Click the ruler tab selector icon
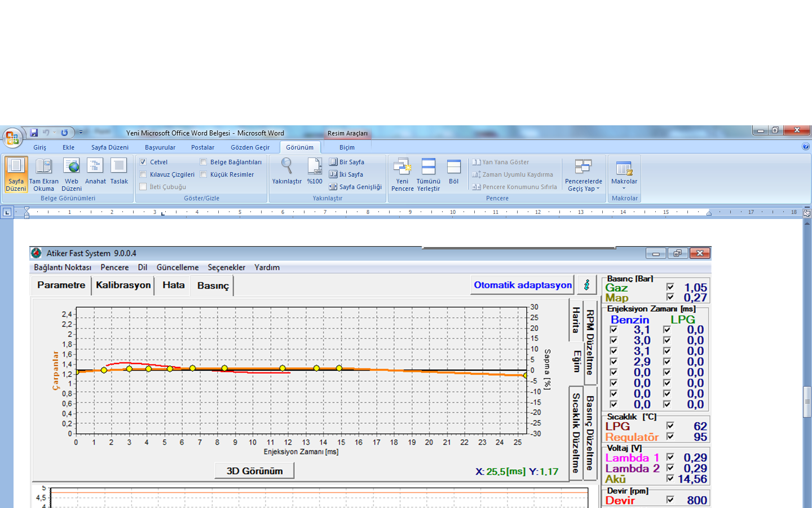The image size is (812, 508). (7, 213)
